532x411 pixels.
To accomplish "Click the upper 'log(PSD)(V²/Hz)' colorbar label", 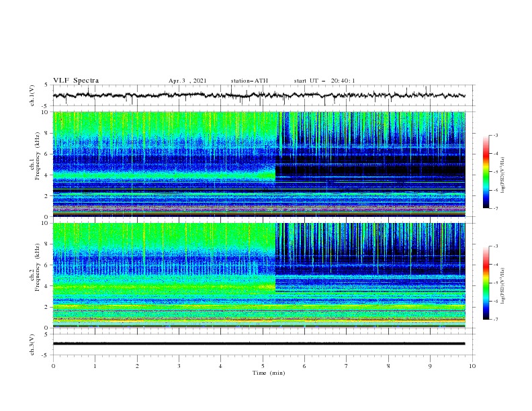I will pos(503,175).
